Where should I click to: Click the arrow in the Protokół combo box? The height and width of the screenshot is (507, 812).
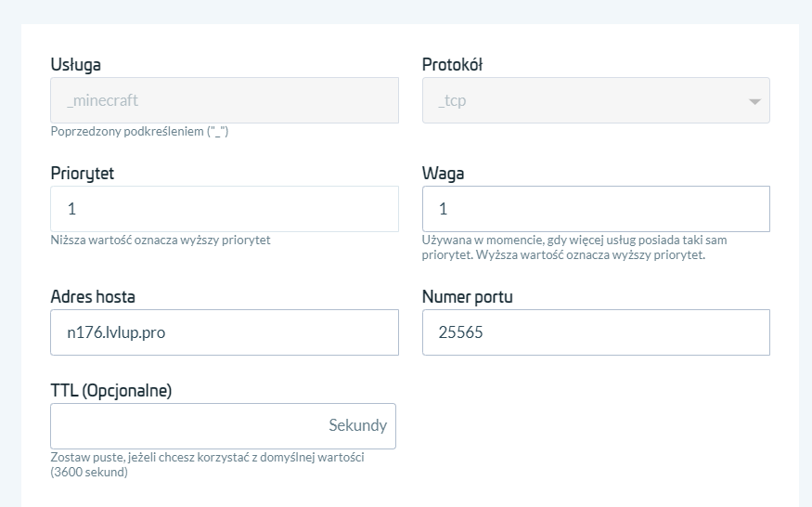coord(754,101)
